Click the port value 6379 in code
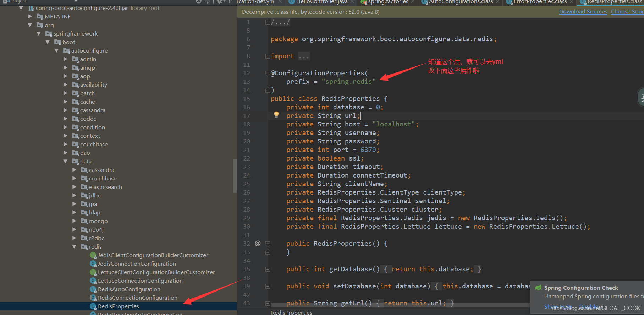 pyautogui.click(x=368, y=150)
